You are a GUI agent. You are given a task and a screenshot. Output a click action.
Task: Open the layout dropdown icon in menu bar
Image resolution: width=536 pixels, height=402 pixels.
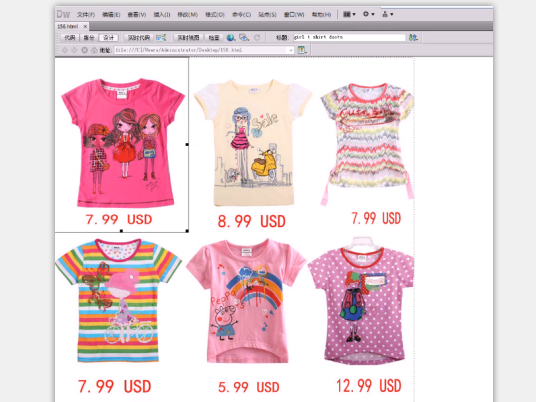pyautogui.click(x=349, y=14)
